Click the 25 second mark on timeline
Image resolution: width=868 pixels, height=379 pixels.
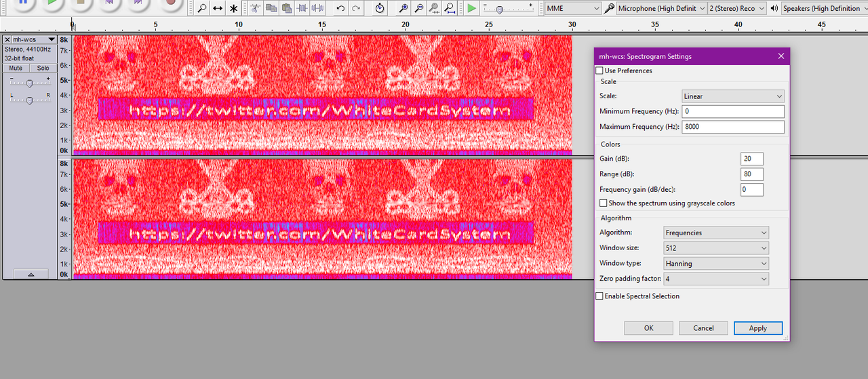point(489,25)
